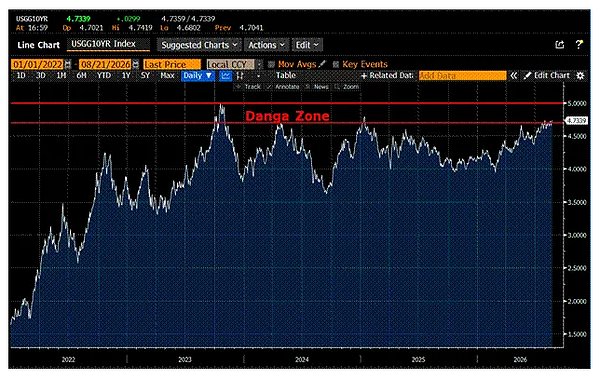Open the Local CCY currency dropdown
The image size is (600, 379).
230,64
